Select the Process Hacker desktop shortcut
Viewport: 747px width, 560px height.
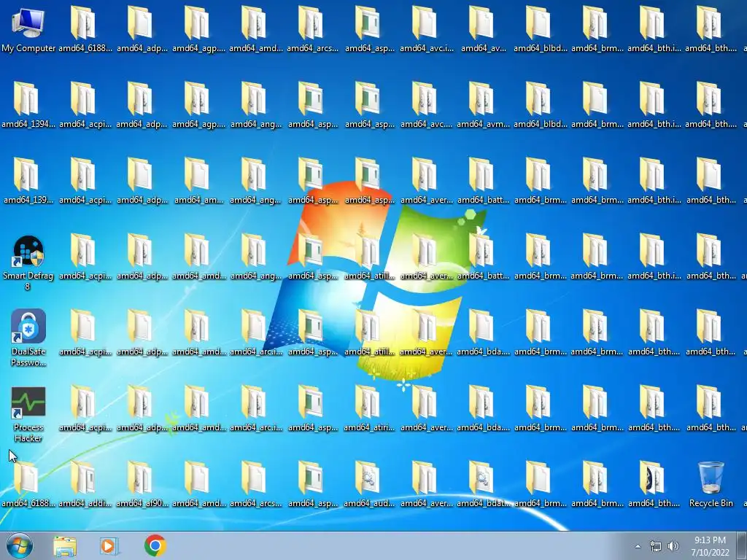(x=28, y=414)
